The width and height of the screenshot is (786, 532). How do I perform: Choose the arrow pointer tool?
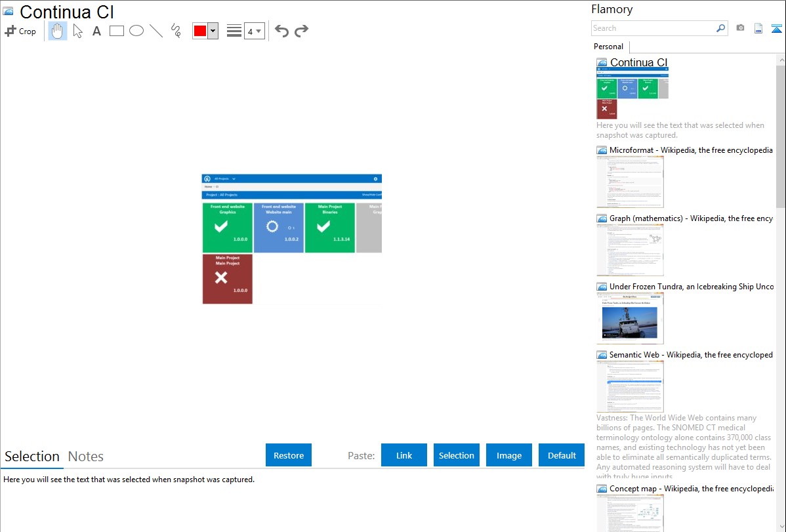point(77,31)
